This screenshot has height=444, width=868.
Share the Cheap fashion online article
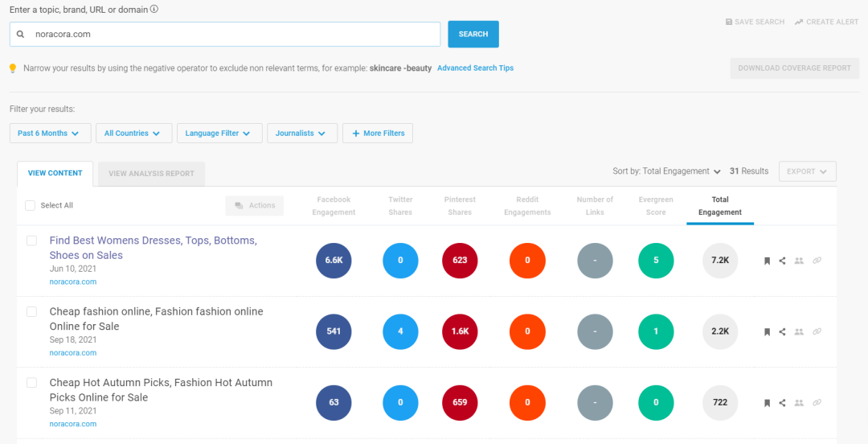click(782, 331)
